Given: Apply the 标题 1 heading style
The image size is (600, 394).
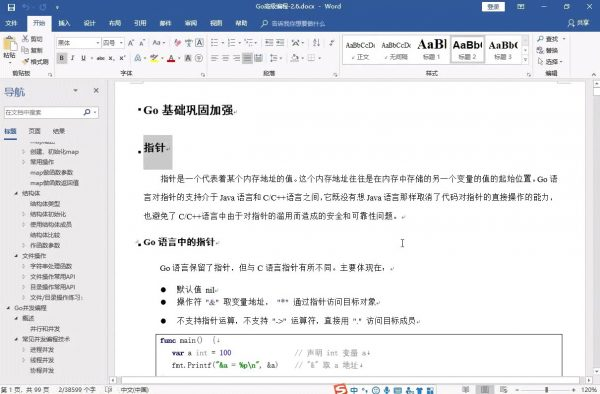Looking at the screenshot, I should click(x=432, y=49).
